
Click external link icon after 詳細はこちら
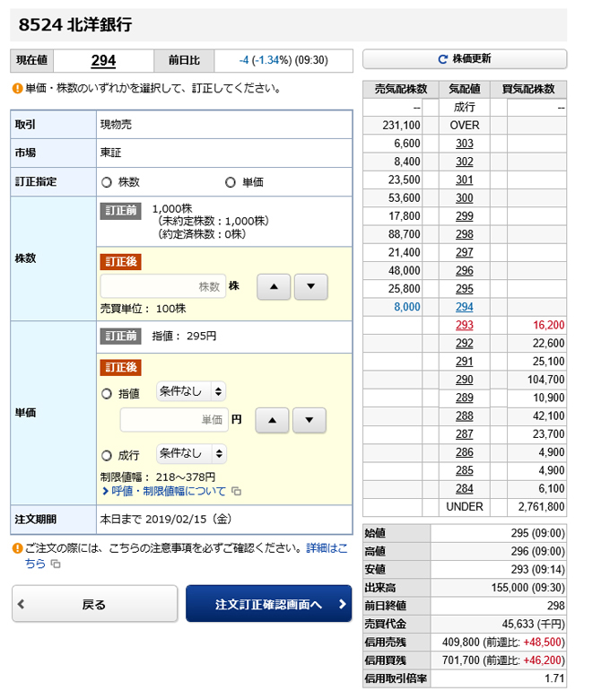(56, 564)
